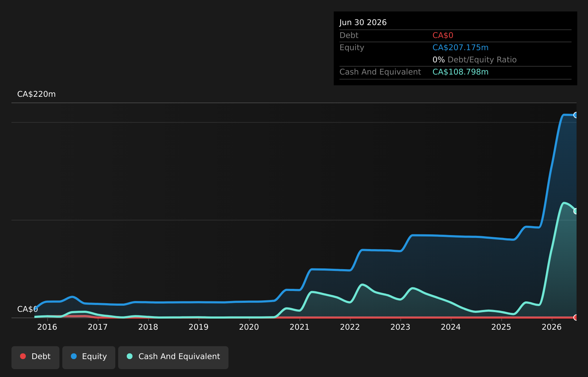Click the 2020 x-axis label
This screenshot has height=377, width=588.
coord(249,327)
